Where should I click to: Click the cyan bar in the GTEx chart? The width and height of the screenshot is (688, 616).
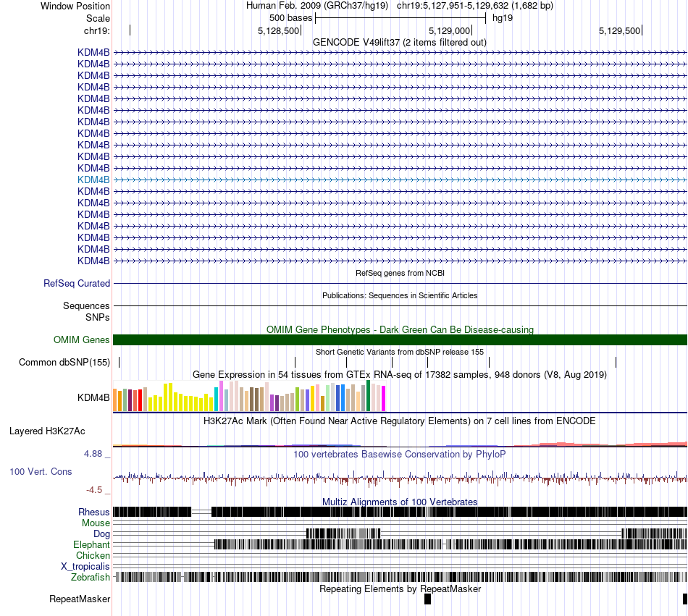point(217,399)
